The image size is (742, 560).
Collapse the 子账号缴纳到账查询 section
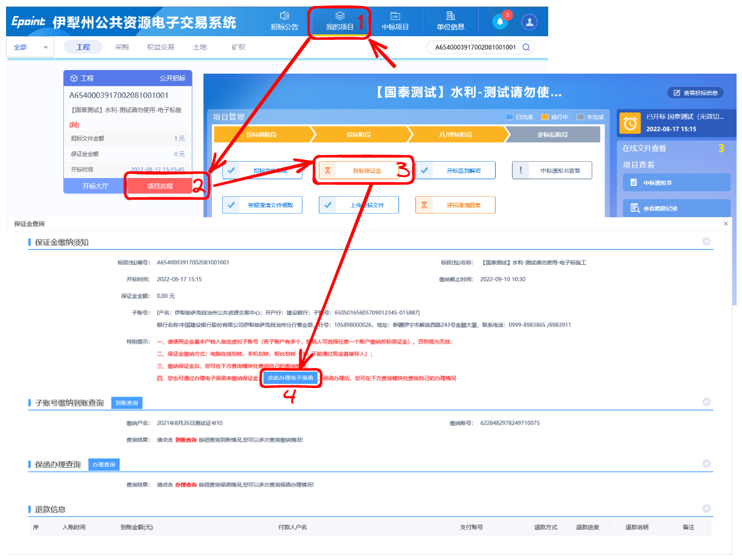pyautogui.click(x=706, y=402)
